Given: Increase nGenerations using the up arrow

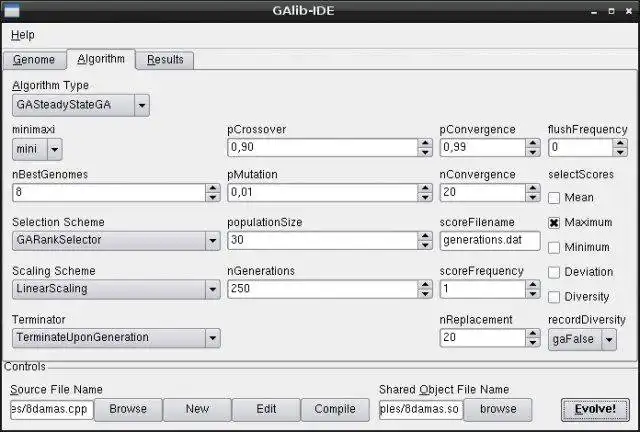Looking at the screenshot, I should point(424,285).
